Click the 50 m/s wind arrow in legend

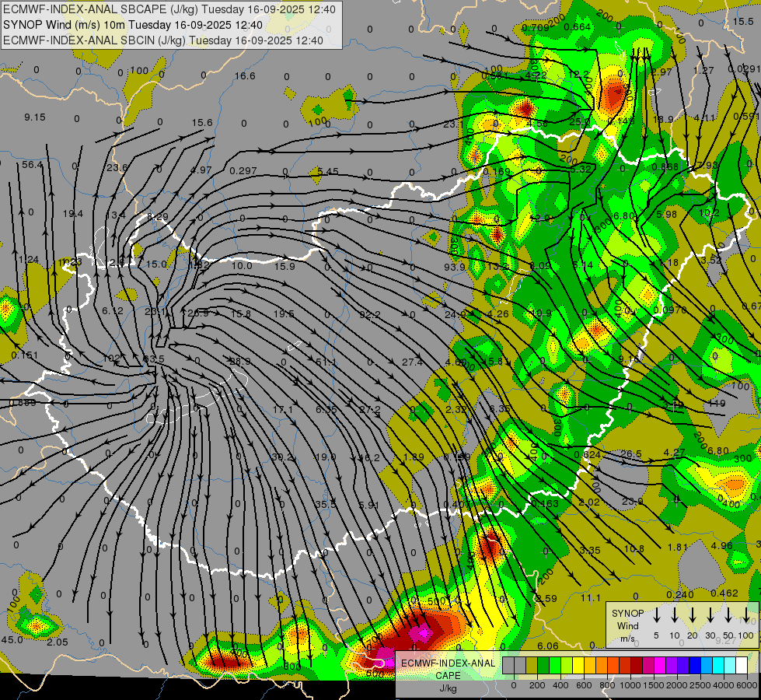point(728,615)
